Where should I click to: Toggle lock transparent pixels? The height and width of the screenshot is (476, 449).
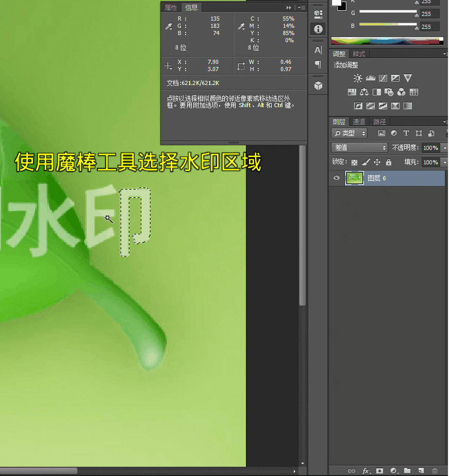tap(354, 162)
